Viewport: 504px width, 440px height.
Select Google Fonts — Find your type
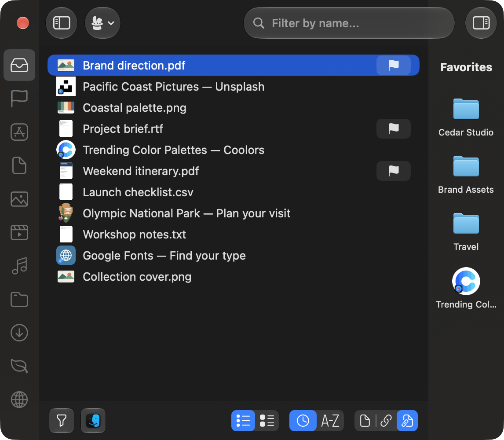click(x=234, y=255)
